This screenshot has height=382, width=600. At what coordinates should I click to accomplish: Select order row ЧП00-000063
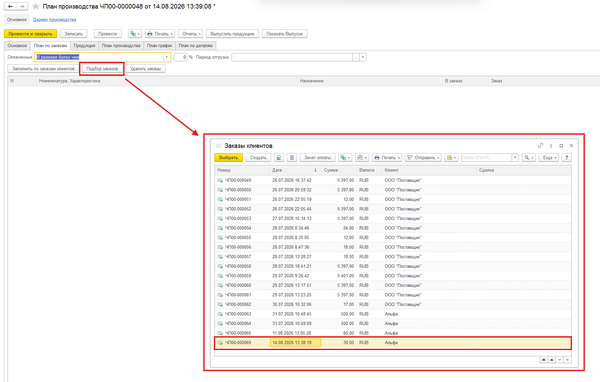[393, 314]
